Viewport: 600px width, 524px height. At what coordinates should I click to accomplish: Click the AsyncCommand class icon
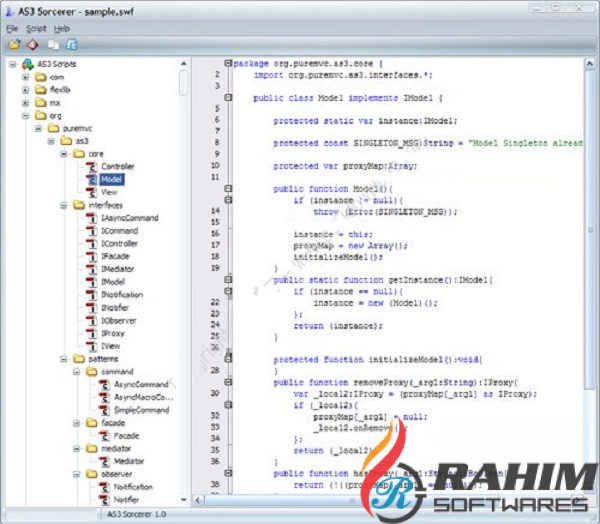[104, 385]
